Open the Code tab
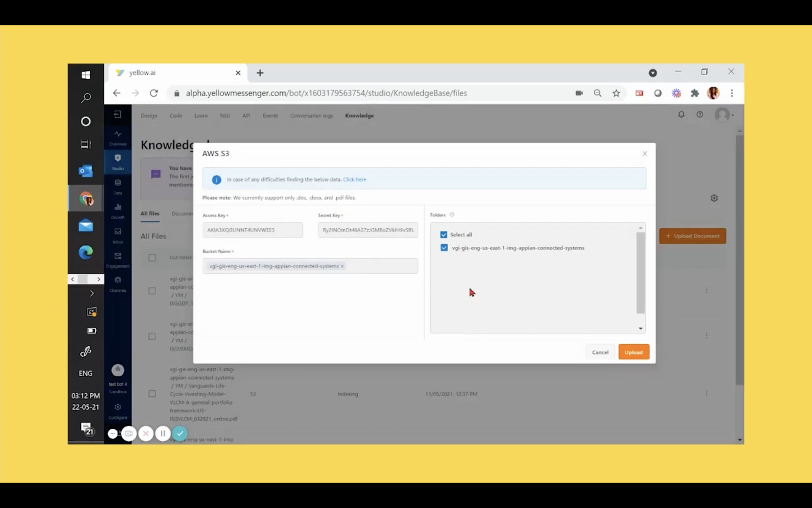This screenshot has width=812, height=508. 176,116
